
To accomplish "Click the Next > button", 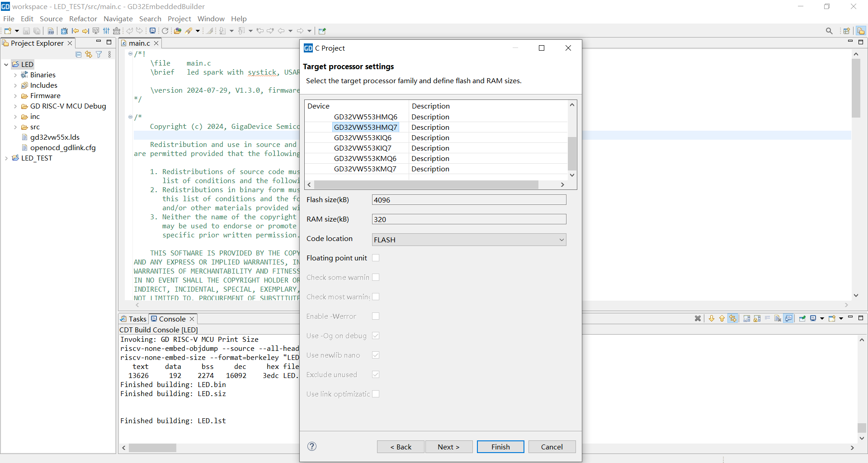I will tap(448, 447).
